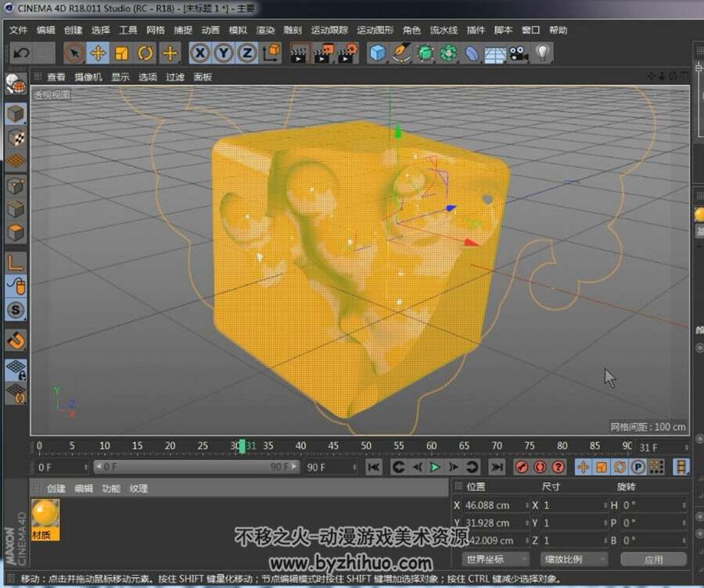Toggle the coordinate system cube icon
The height and width of the screenshot is (588, 704).
(271, 53)
